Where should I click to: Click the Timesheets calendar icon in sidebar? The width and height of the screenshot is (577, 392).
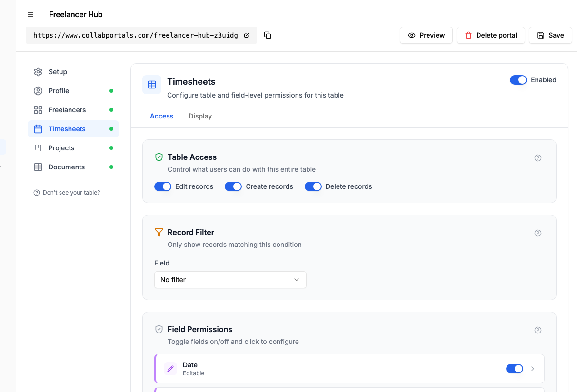pos(38,129)
